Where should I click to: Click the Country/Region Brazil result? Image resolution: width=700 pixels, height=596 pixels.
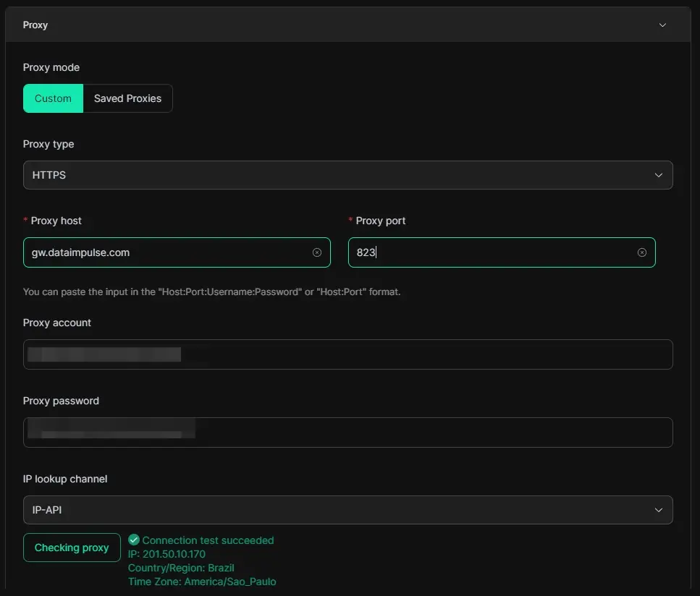click(x=181, y=568)
